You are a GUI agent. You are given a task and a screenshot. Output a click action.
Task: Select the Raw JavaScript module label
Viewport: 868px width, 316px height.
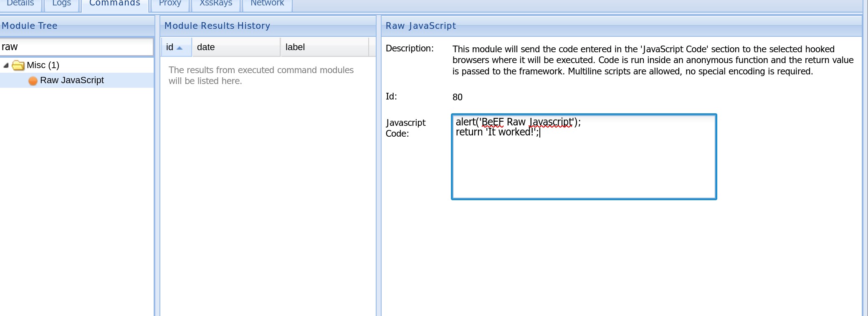pyautogui.click(x=72, y=80)
